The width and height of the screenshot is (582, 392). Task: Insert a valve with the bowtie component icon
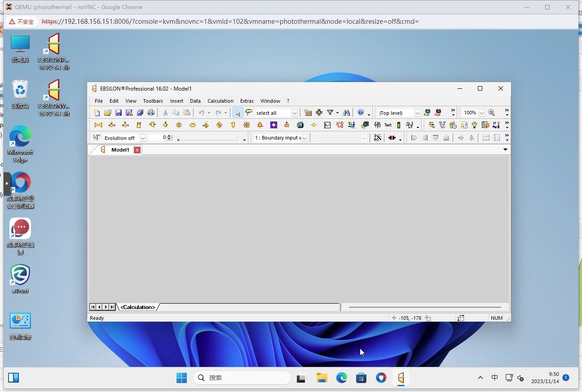coord(98,125)
